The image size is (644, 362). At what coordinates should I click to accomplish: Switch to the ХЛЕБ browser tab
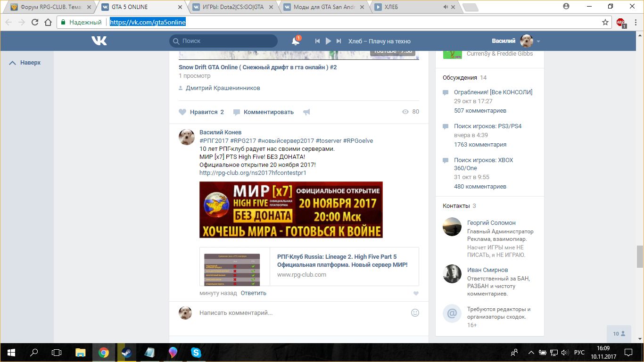pos(409,7)
